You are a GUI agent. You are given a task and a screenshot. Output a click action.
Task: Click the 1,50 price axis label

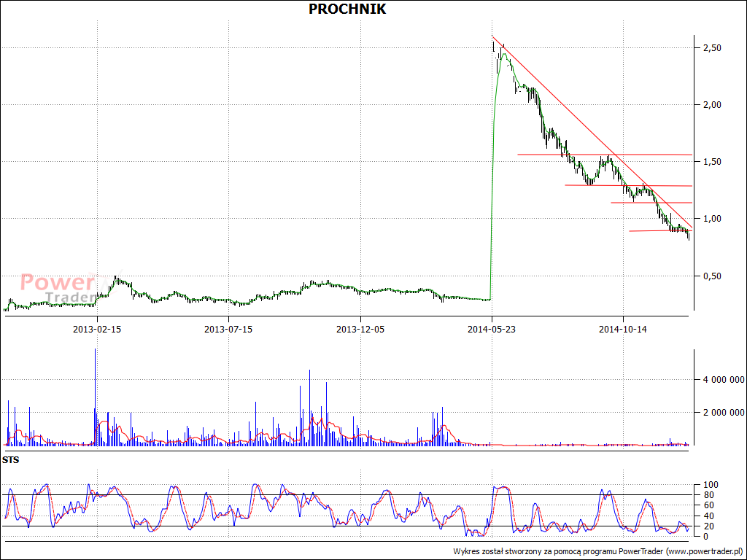(712, 162)
